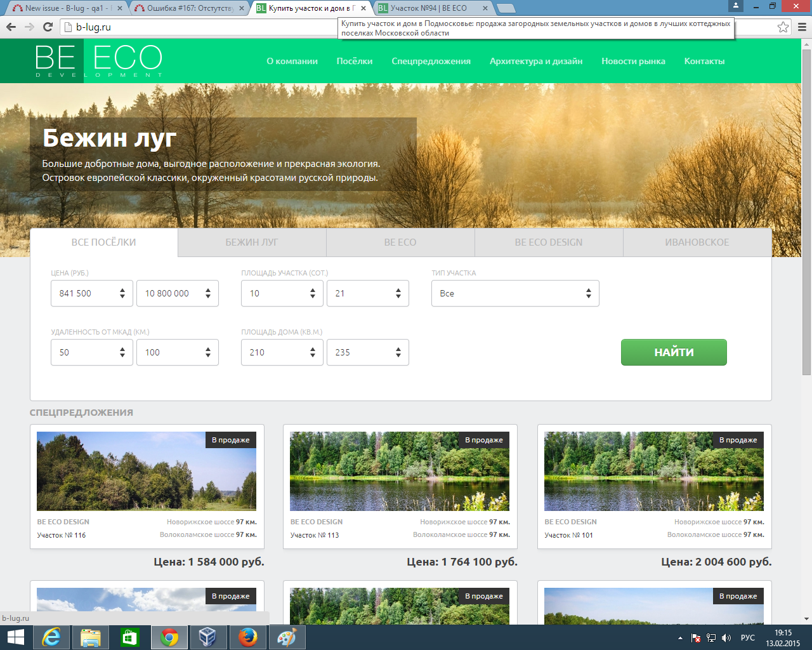Select the Ивановское settlement tab
Image resolution: width=812 pixels, height=650 pixels.
[x=697, y=242]
